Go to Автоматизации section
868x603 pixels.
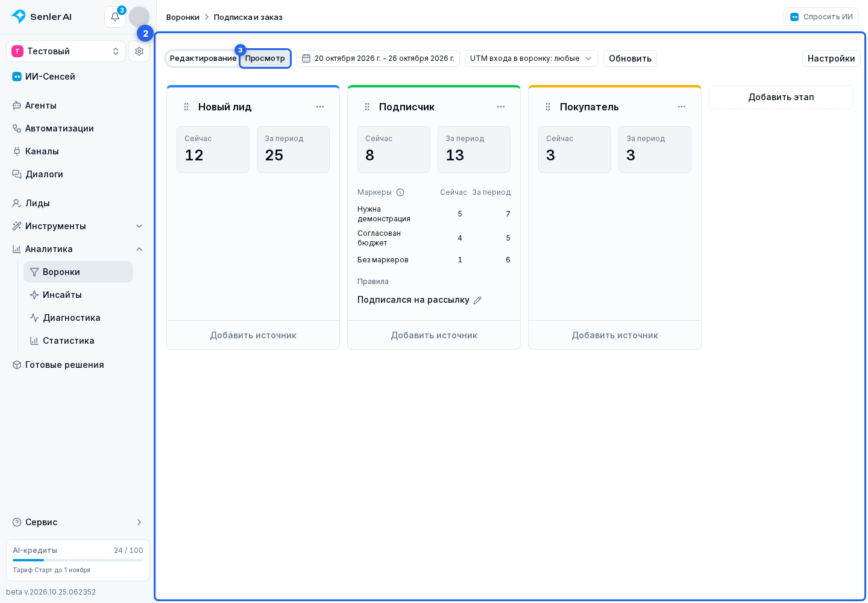pos(78,128)
